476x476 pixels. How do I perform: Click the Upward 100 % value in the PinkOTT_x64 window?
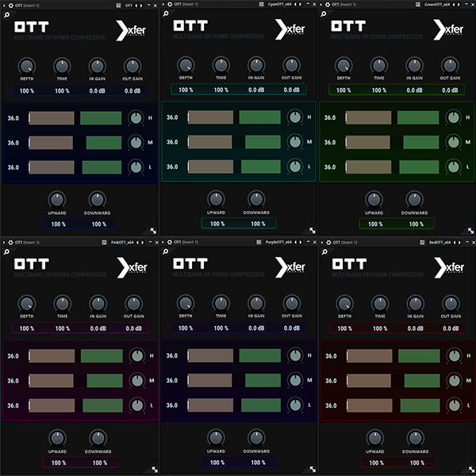pyautogui.click(x=59, y=463)
